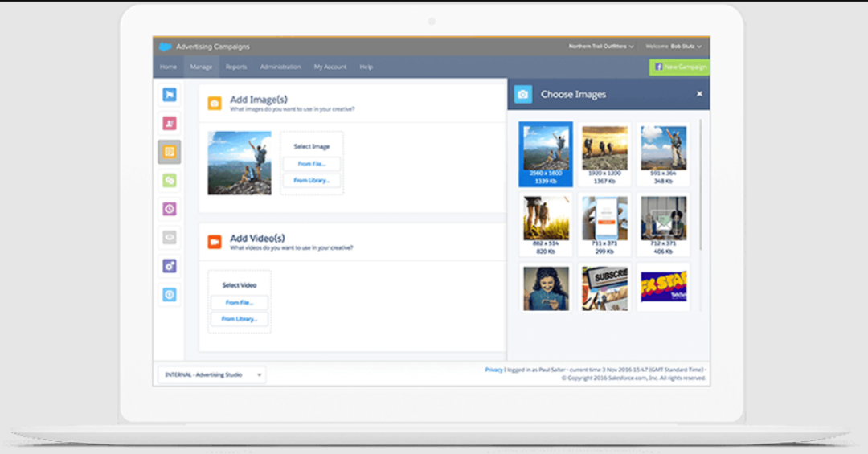
Task: Click the blue flag sidebar icon
Action: [169, 95]
